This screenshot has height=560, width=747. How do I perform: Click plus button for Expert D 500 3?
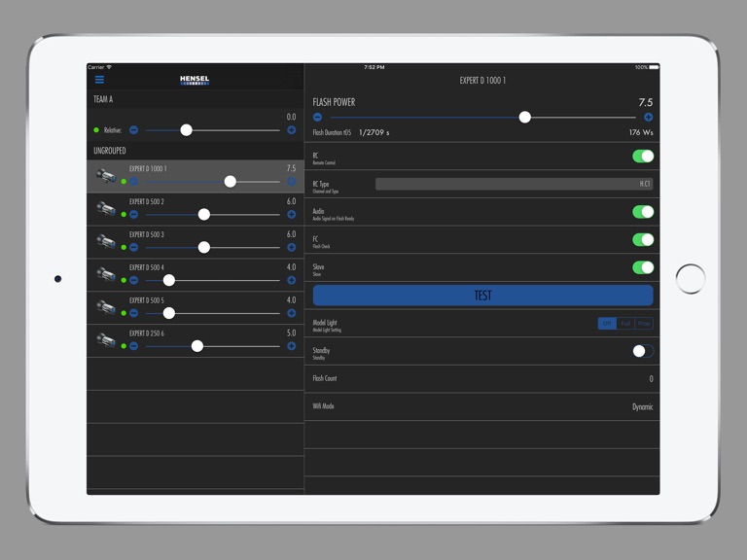click(292, 247)
